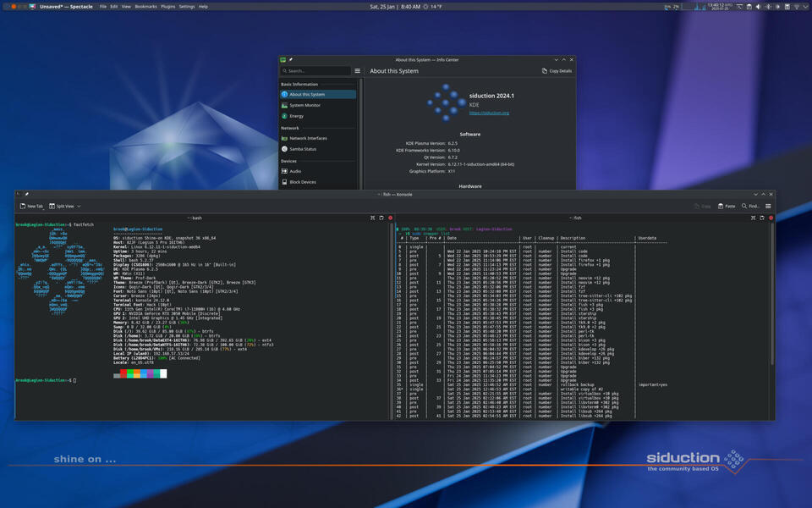Open the Edit menu in the top bar
812x508 pixels.
point(114,7)
